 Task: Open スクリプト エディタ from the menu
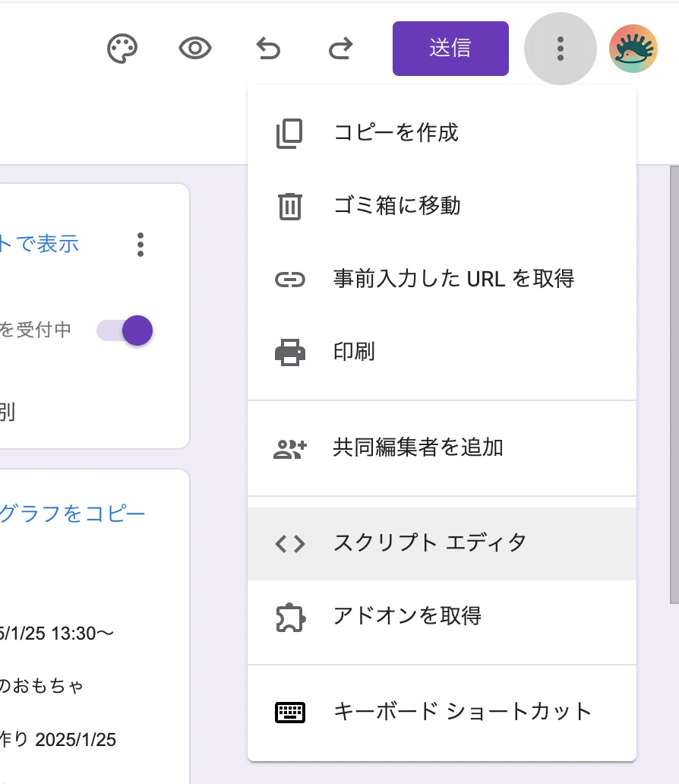click(x=442, y=544)
